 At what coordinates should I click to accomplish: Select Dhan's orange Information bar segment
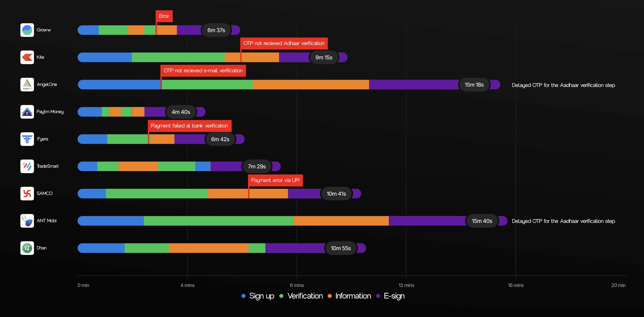pos(209,248)
